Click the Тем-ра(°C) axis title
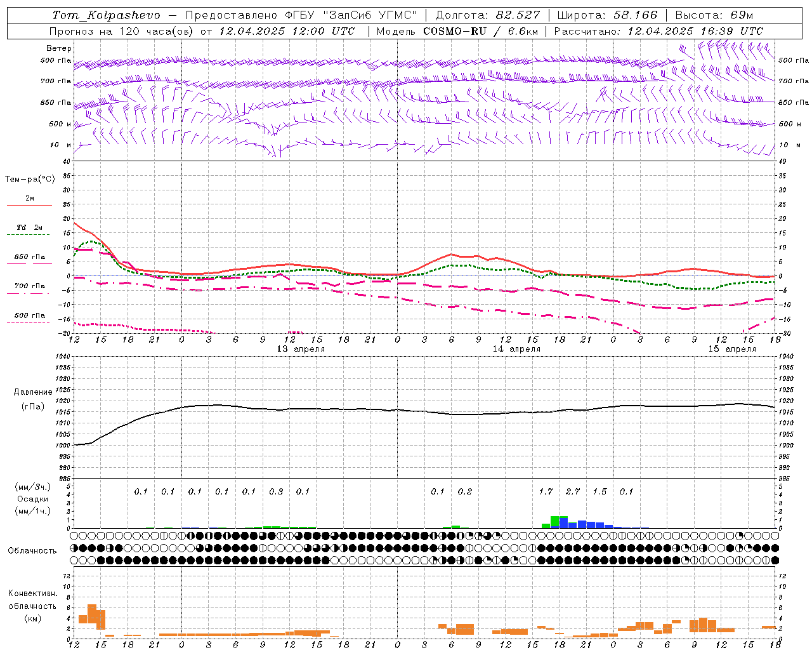Viewport: 812px width, 650px height. click(30, 179)
